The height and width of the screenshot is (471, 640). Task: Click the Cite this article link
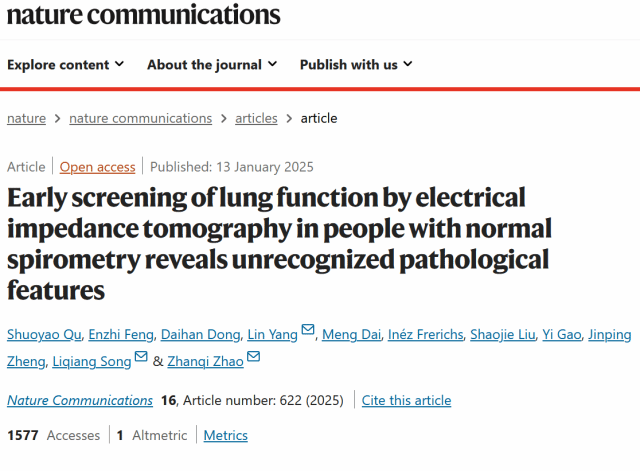406,401
